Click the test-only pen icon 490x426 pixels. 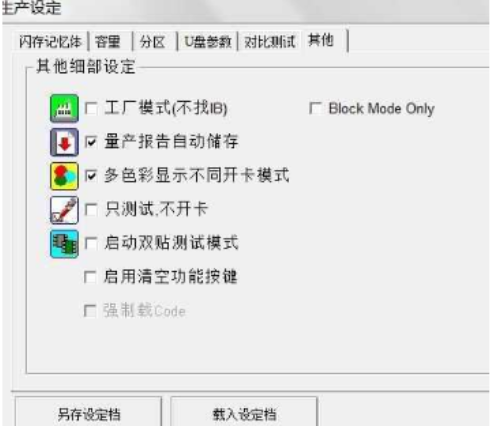[64, 210]
